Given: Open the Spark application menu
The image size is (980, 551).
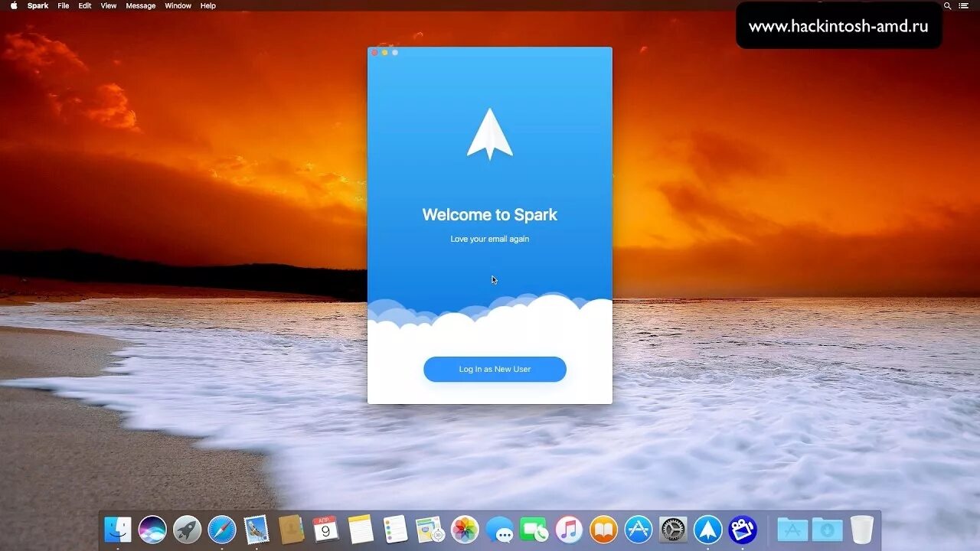Looking at the screenshot, I should pos(38,5).
